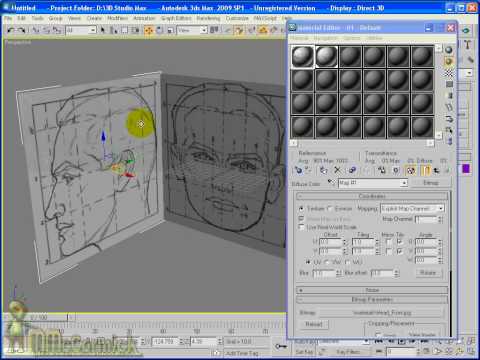
Task: Click the Bitmap type button
Action: click(431, 183)
